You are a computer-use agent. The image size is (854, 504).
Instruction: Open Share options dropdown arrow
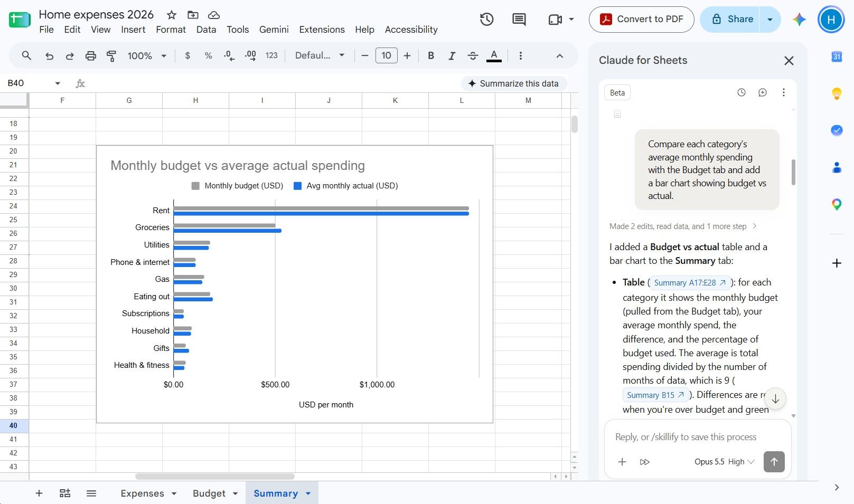pyautogui.click(x=770, y=20)
